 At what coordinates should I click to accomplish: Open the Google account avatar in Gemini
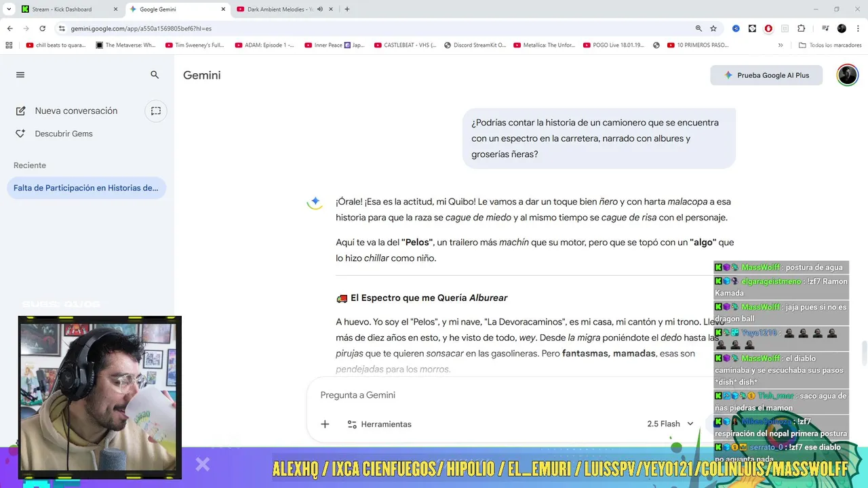point(847,75)
